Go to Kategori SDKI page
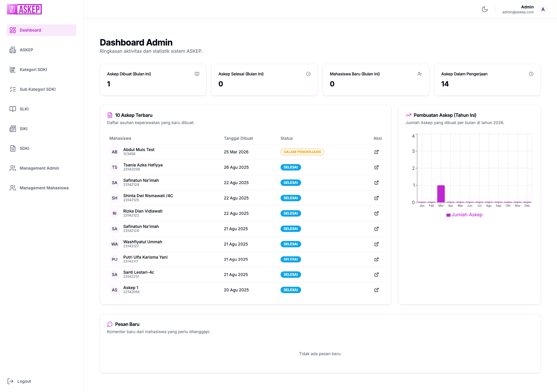Viewport: 557px width, 392px height. tap(33, 70)
